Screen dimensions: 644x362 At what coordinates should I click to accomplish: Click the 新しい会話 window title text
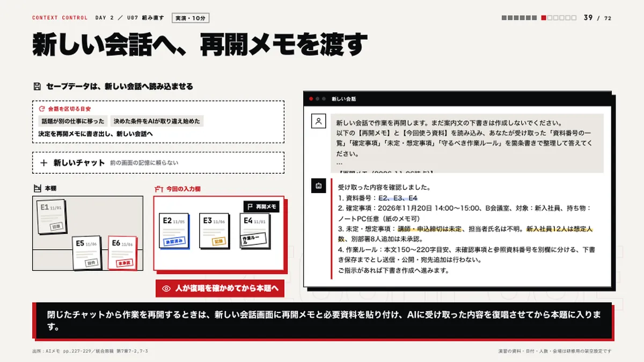click(343, 99)
